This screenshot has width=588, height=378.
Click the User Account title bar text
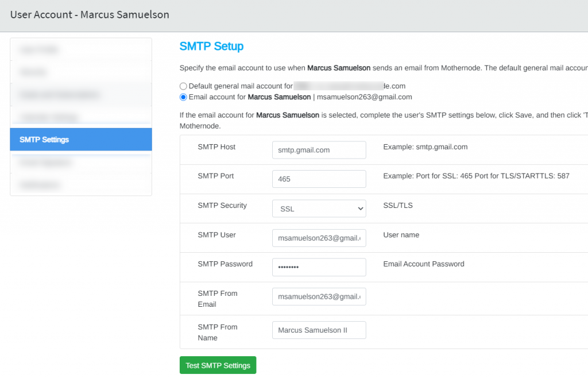coord(90,14)
